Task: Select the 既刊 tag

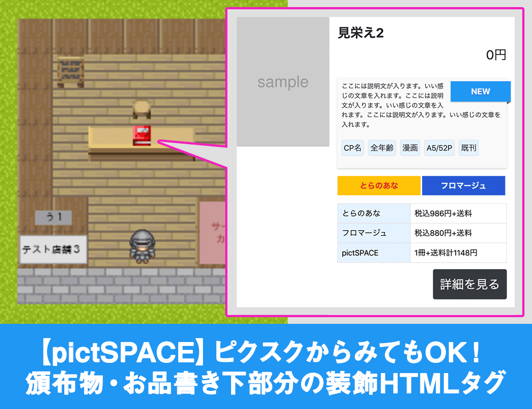Action: tap(468, 148)
